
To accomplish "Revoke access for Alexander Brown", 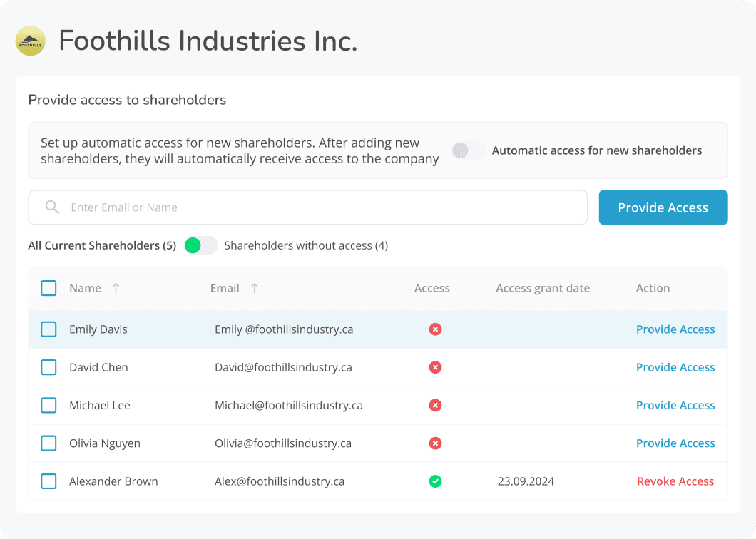I will pos(675,481).
